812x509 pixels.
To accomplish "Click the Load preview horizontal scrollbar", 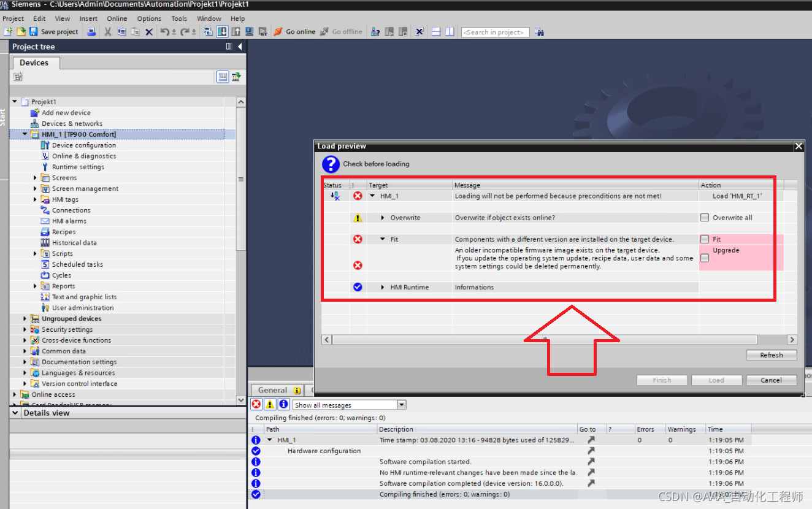I will coord(544,339).
